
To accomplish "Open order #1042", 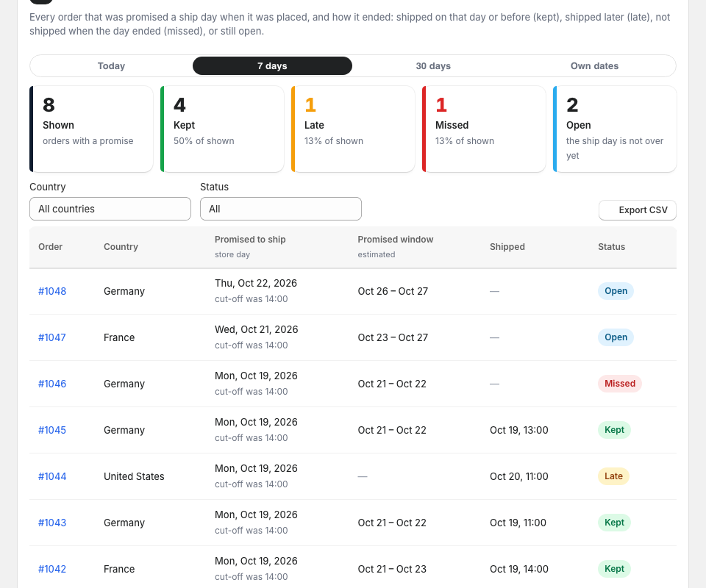I will point(52,569).
